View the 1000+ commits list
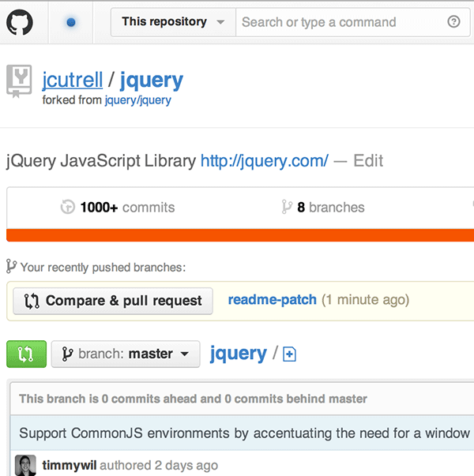 coord(127,208)
